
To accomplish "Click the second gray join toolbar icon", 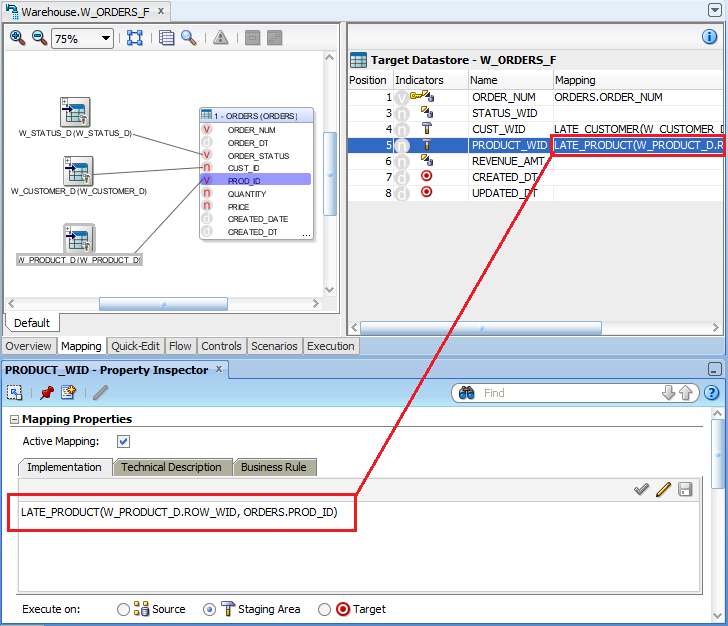I will click(275, 38).
